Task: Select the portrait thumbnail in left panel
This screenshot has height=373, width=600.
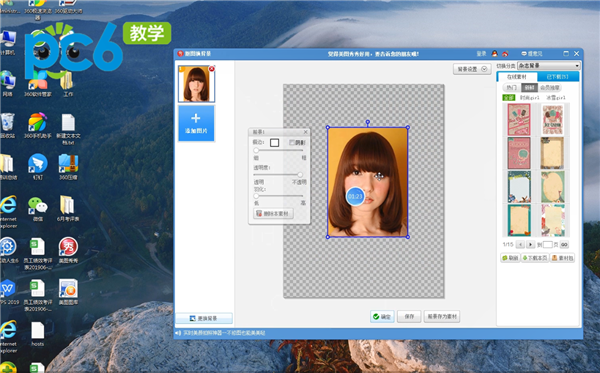Action: pos(196,84)
